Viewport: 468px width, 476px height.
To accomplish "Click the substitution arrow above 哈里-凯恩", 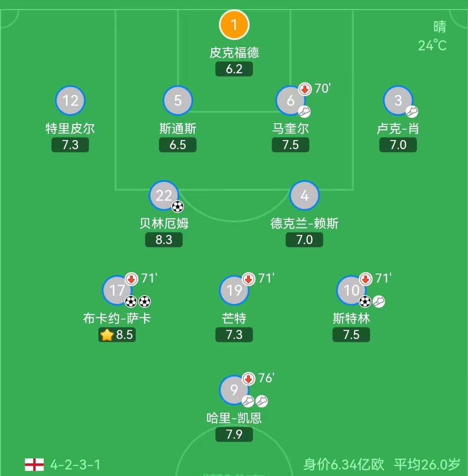I will click(249, 378).
